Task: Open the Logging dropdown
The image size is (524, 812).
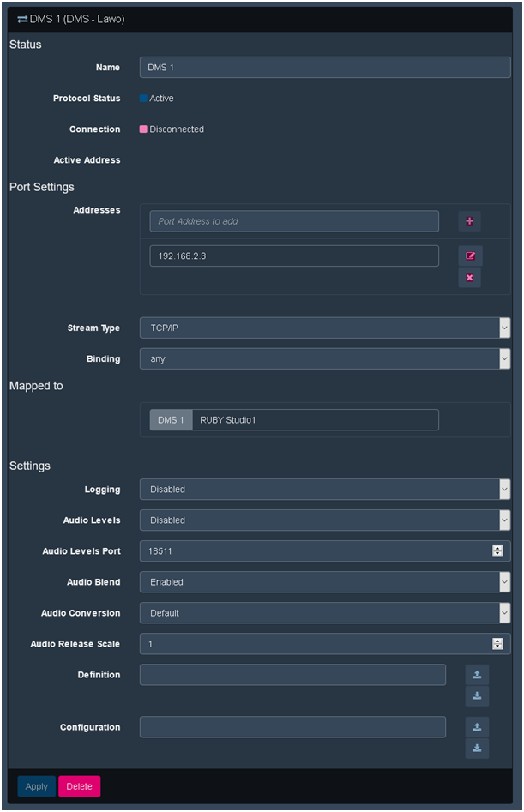Action: (x=324, y=490)
